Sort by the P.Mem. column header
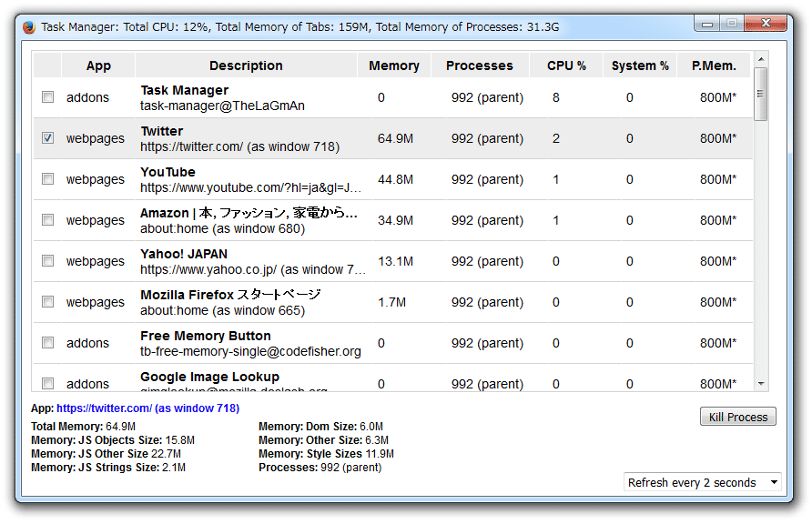This screenshot has height=524, width=812. pos(714,65)
